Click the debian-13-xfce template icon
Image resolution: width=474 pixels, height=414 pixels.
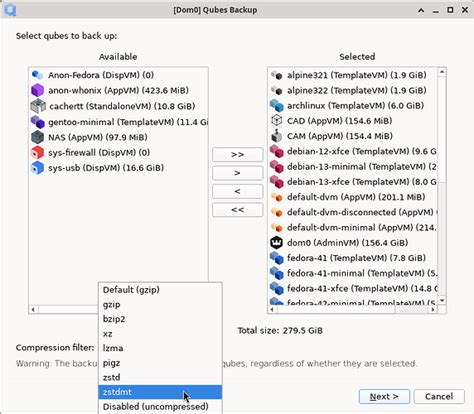coord(277,182)
